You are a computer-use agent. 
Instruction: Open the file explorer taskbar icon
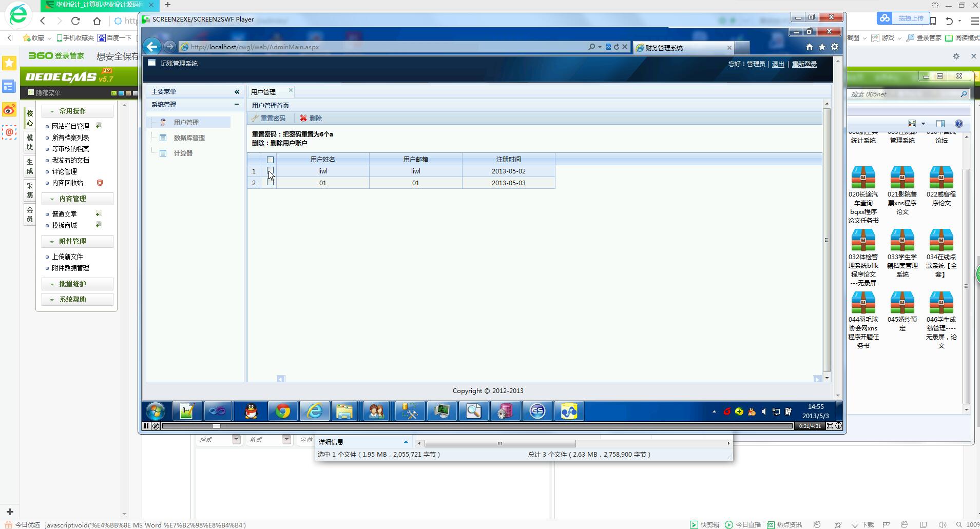(344, 411)
